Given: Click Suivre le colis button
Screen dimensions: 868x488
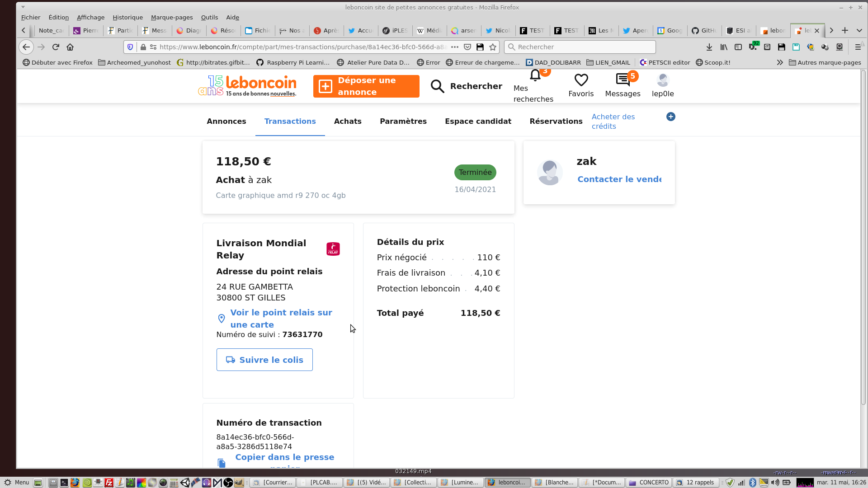Looking at the screenshot, I should [x=264, y=360].
